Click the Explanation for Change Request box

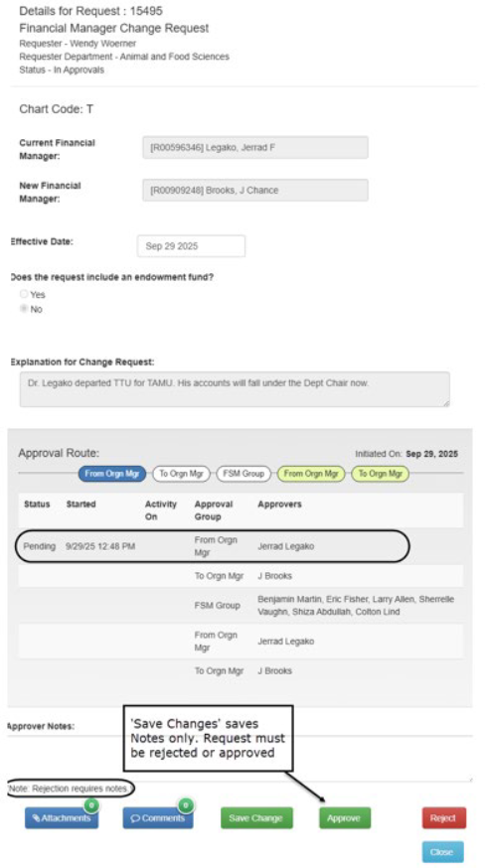click(235, 389)
